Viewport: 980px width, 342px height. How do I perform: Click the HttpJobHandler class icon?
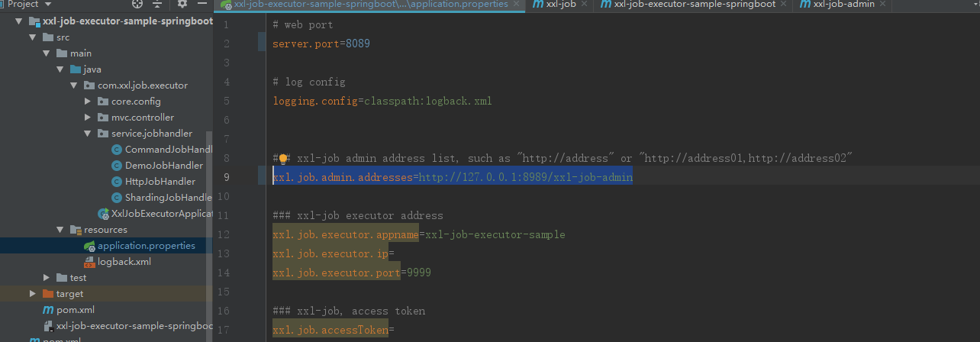(x=117, y=182)
